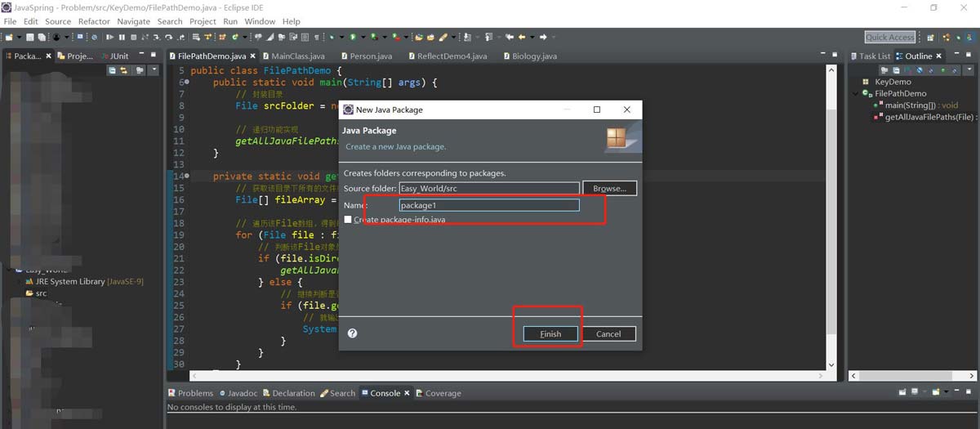Check Create package-info.java checkbox
The height and width of the screenshot is (429, 980).
(x=348, y=220)
